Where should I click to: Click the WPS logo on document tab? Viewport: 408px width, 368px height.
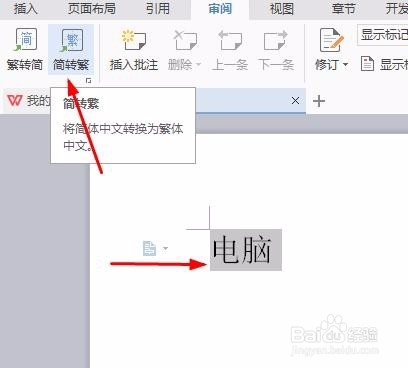pos(15,100)
